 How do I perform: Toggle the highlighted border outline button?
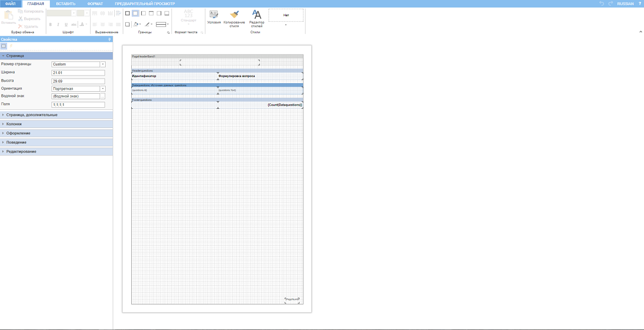coord(135,13)
